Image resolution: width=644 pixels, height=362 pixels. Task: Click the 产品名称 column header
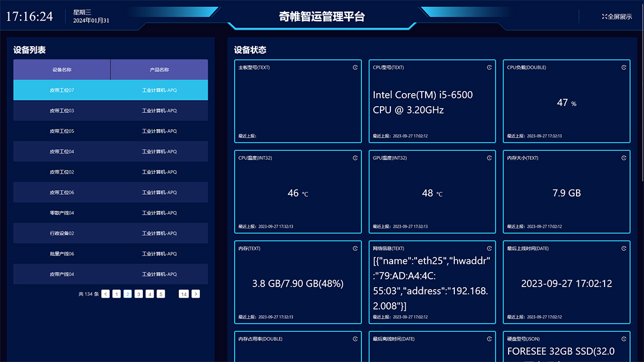(x=159, y=70)
